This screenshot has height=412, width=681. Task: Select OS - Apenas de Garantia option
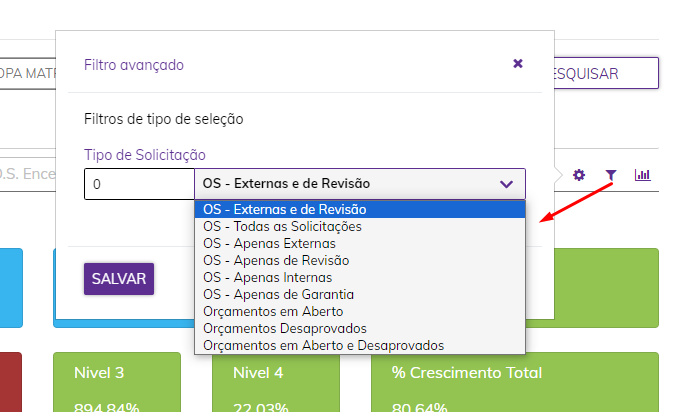click(278, 294)
